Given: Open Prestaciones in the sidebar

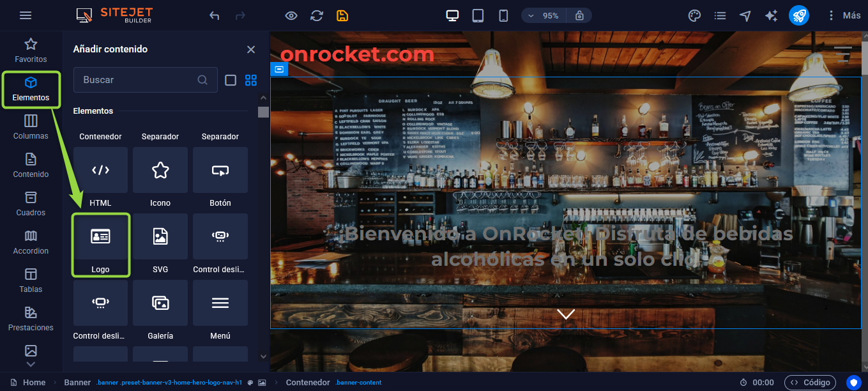Looking at the screenshot, I should click(31, 319).
